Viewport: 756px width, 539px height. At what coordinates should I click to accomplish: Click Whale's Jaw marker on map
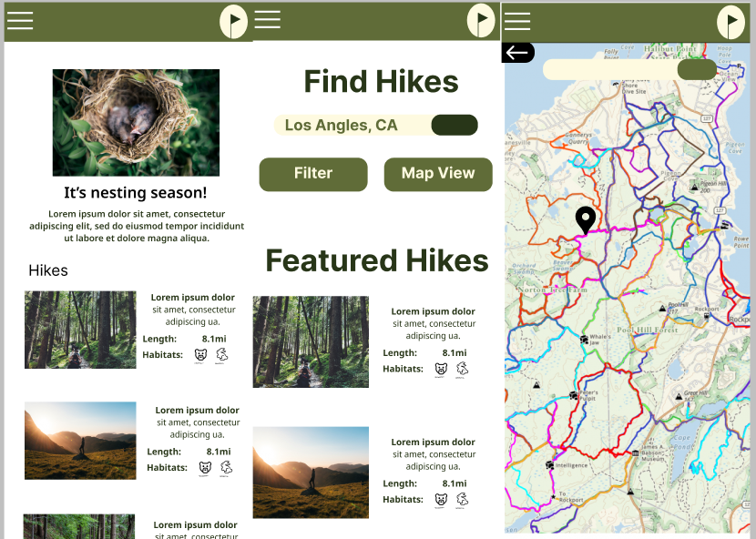click(584, 340)
